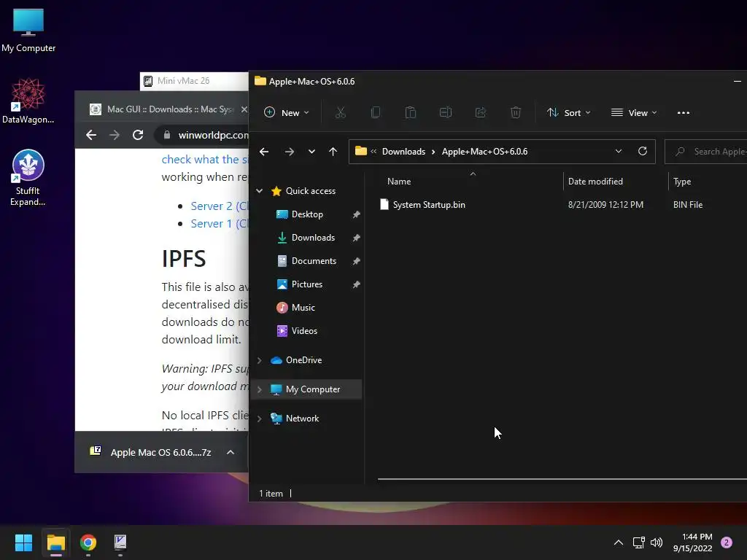Image resolution: width=747 pixels, height=560 pixels.
Task: Close the Mac GUI Chrome tab
Action: 244,109
